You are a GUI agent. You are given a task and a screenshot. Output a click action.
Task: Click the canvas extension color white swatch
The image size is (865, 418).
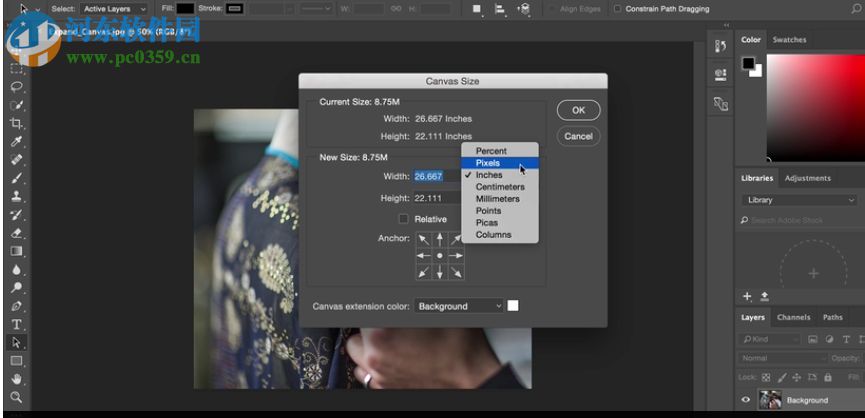(x=513, y=306)
